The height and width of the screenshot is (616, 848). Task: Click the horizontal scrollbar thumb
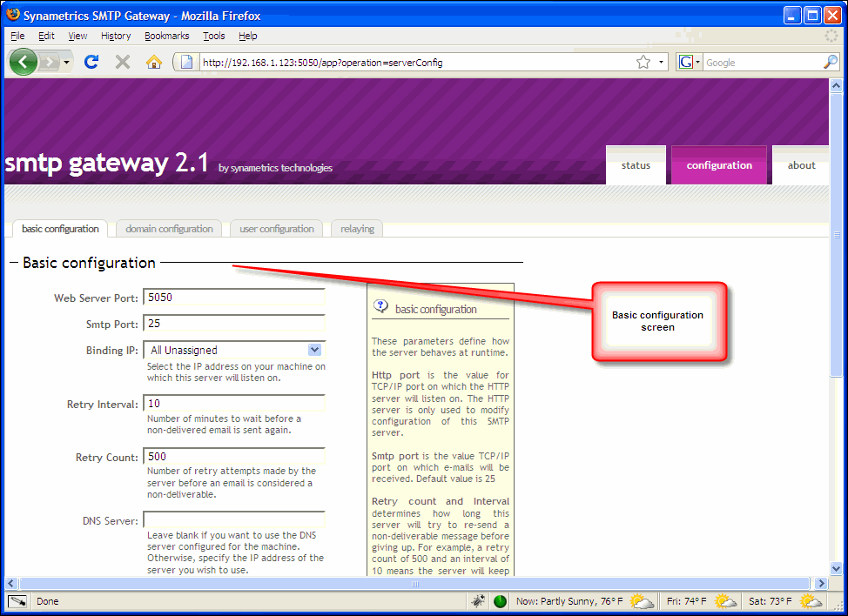click(x=414, y=583)
